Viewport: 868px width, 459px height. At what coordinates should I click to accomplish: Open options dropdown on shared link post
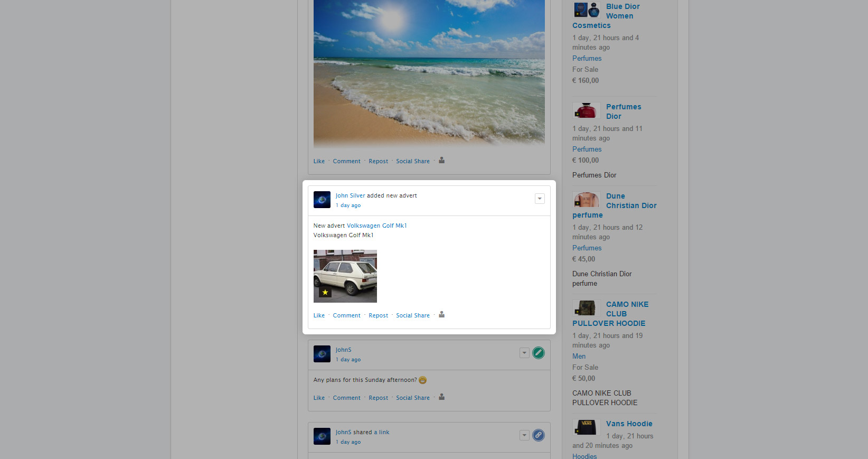pyautogui.click(x=524, y=435)
